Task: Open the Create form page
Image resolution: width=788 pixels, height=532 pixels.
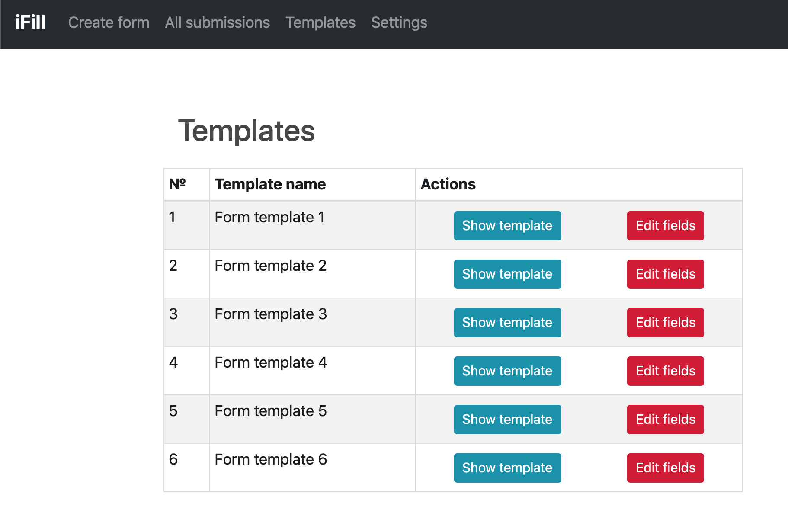Action: (109, 22)
